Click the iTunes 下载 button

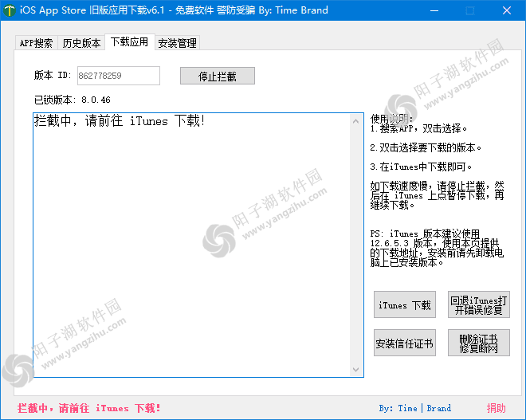405,304
